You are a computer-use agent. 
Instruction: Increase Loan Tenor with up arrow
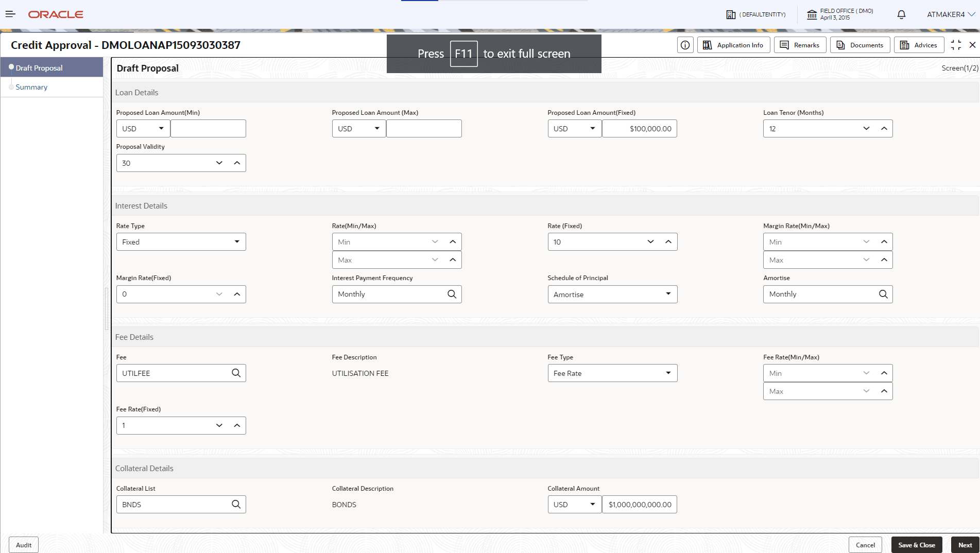(884, 129)
